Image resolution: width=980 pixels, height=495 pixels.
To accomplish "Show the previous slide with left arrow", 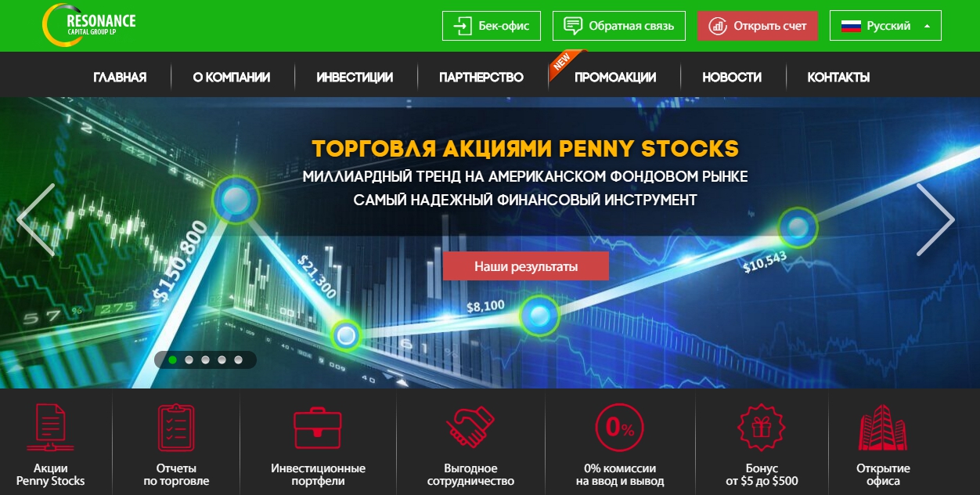I will pyautogui.click(x=36, y=220).
